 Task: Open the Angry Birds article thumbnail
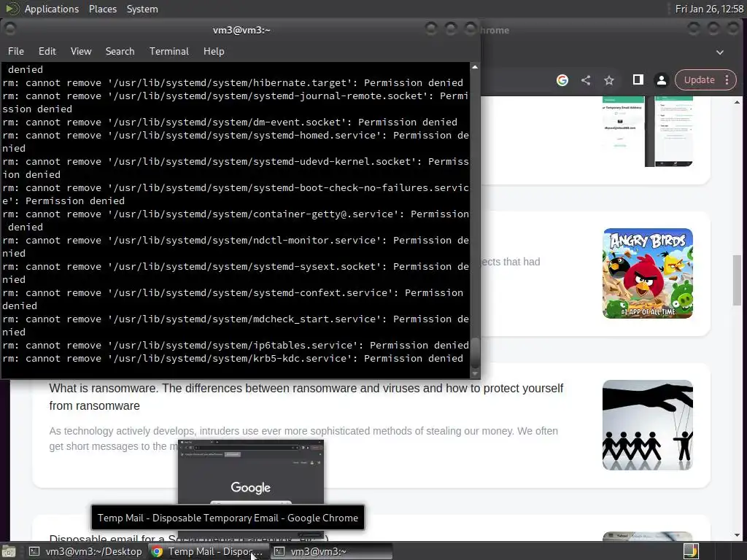point(648,273)
